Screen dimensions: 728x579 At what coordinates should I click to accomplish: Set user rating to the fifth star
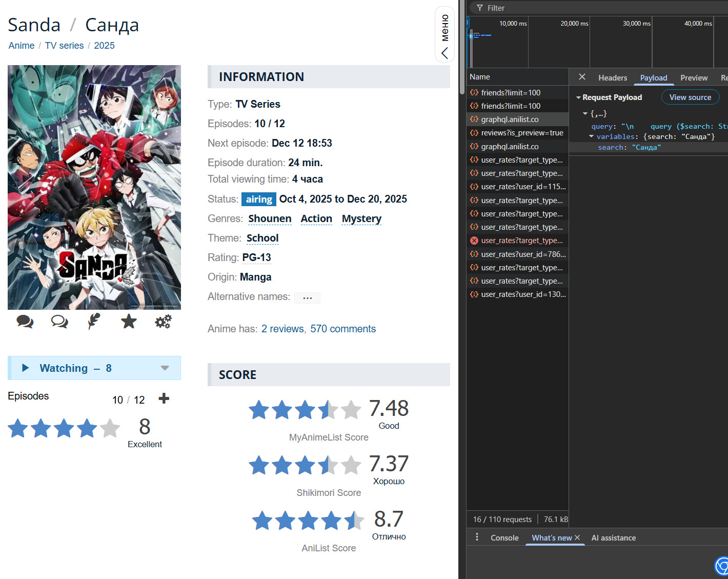pos(110,428)
